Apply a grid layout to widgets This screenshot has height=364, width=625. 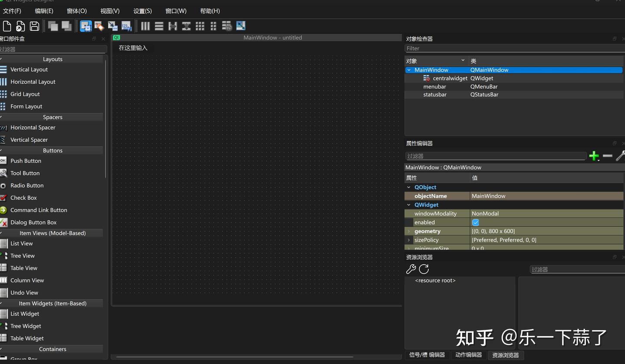[200, 26]
